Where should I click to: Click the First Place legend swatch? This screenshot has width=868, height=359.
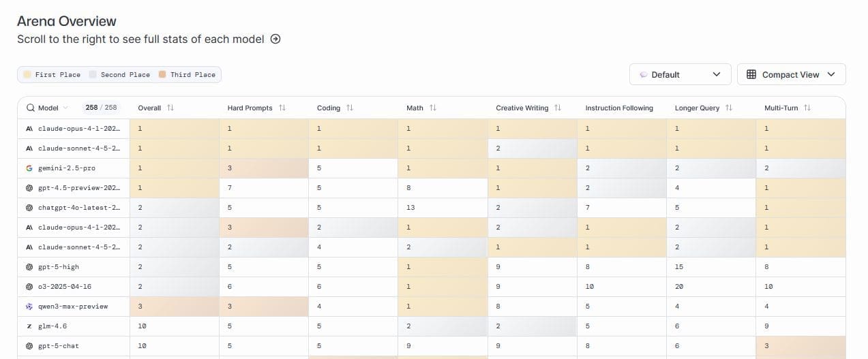coord(27,74)
